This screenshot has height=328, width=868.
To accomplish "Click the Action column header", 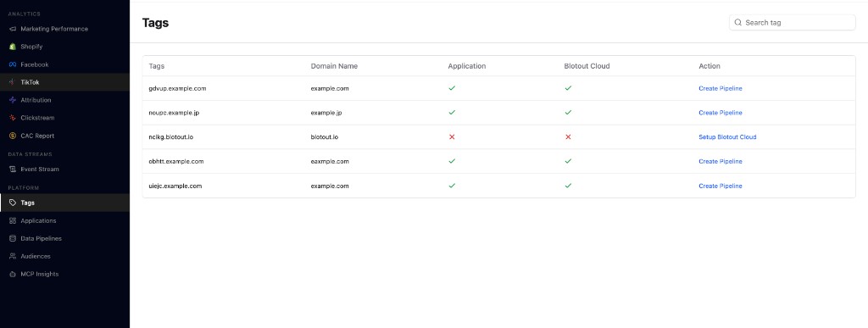I will tap(709, 66).
